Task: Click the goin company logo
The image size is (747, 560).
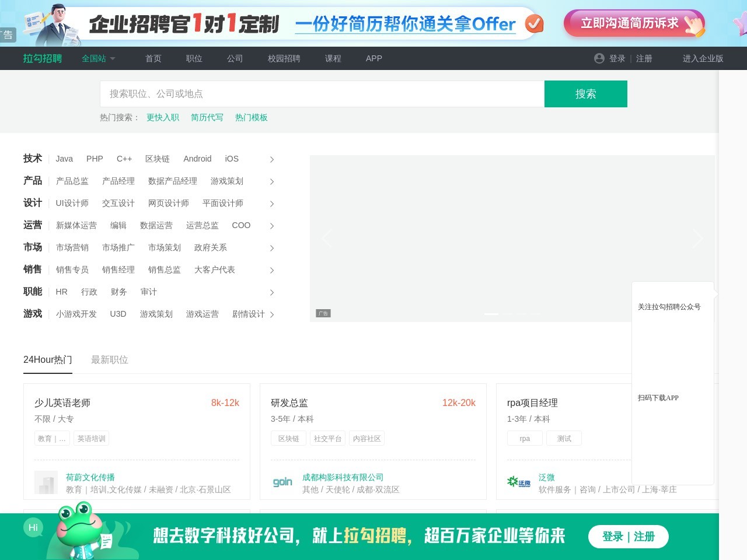Action: (x=282, y=482)
